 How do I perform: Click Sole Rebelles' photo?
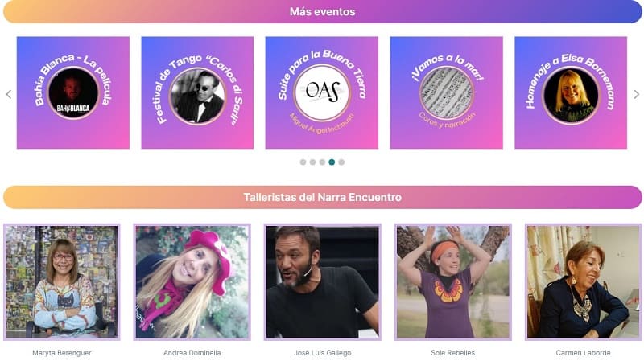pyautogui.click(x=452, y=282)
